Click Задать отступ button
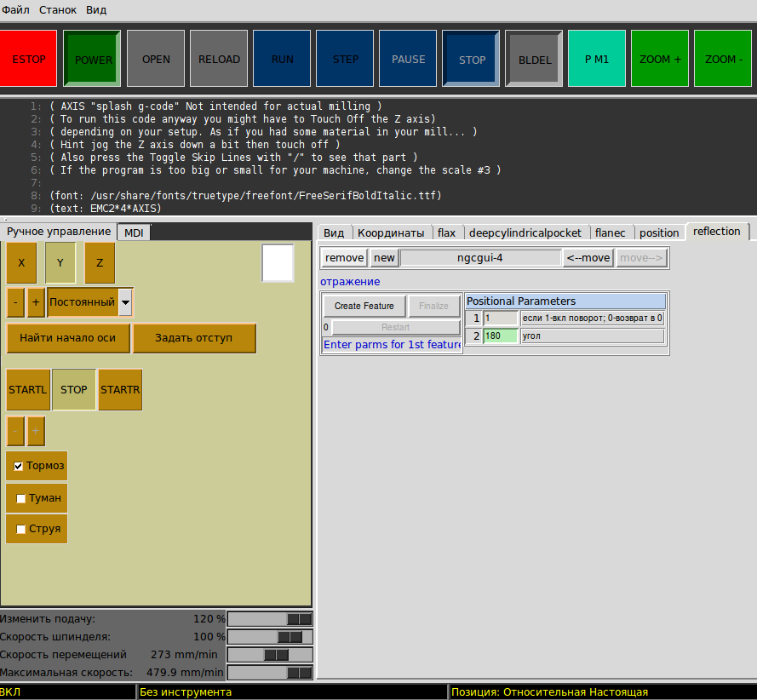Viewport: 757px width, 700px height. pyautogui.click(x=193, y=338)
